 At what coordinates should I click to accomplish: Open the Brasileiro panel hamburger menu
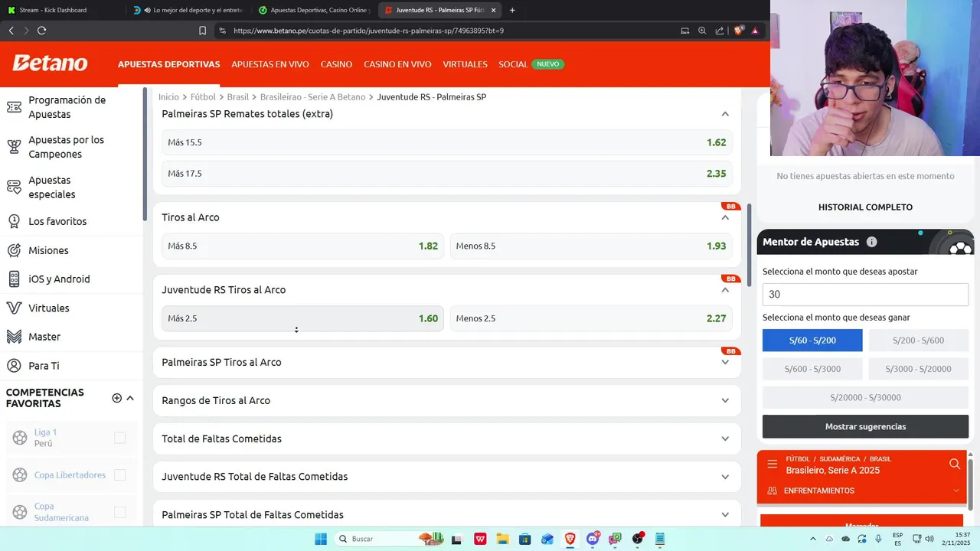772,465
